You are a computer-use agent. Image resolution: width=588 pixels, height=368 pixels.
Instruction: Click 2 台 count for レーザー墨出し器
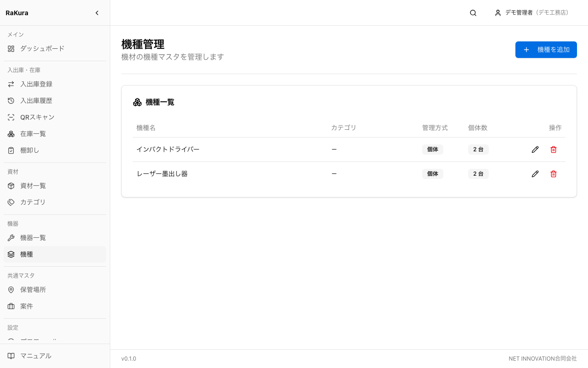[478, 174]
